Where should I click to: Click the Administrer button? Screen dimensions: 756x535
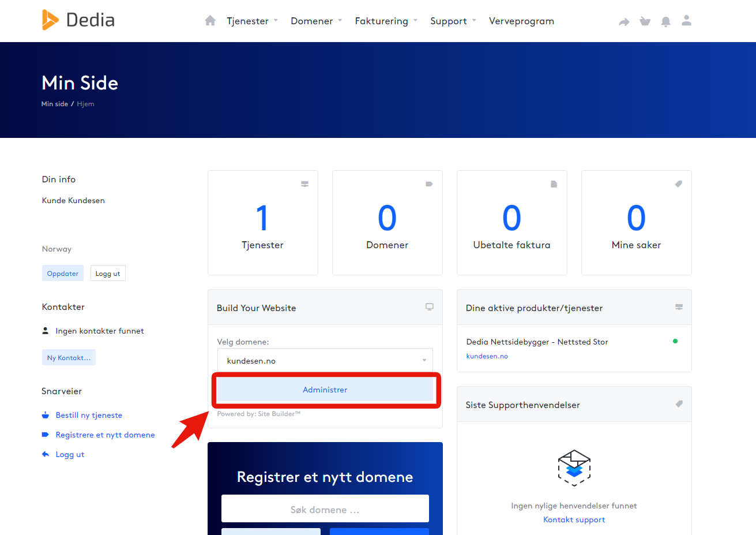pyautogui.click(x=325, y=390)
